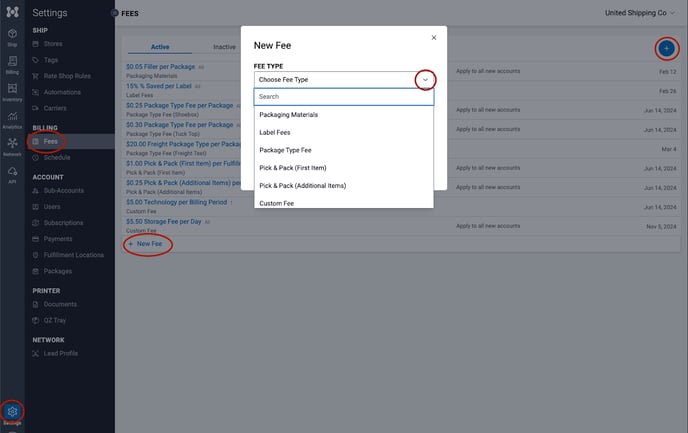Open the Ship section in left rail
This screenshot has height=433, width=688.
coord(12,37)
